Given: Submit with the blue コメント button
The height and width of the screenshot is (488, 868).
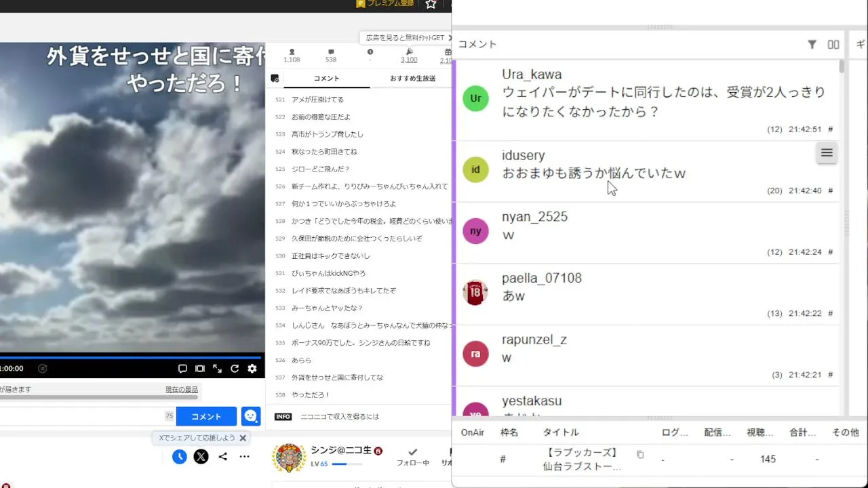Looking at the screenshot, I should click(206, 416).
